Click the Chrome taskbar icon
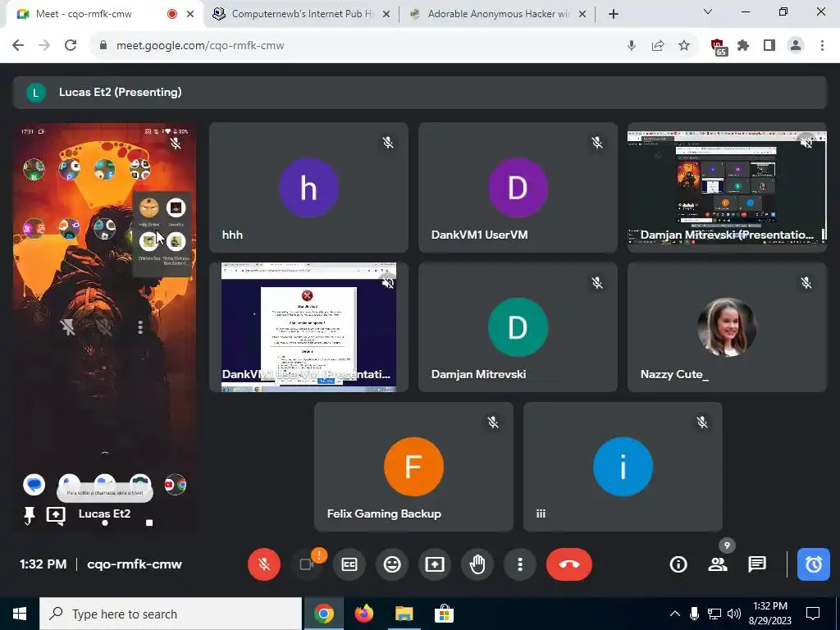840x630 pixels. click(x=323, y=614)
